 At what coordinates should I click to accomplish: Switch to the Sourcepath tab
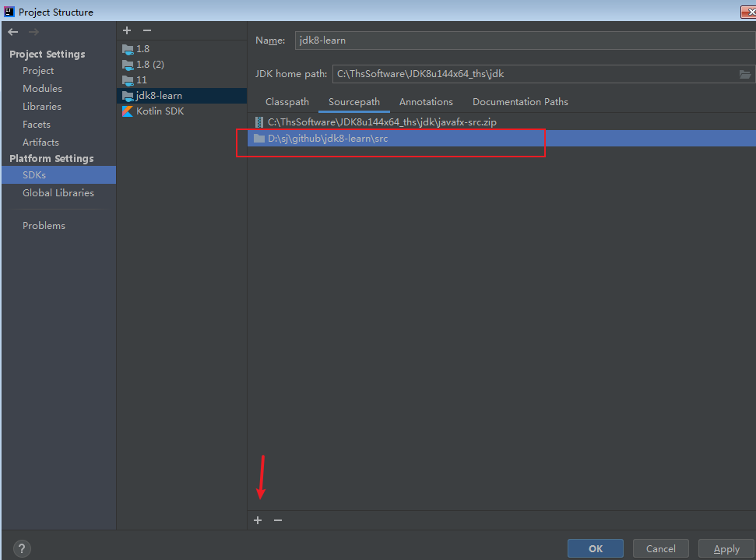[354, 102]
